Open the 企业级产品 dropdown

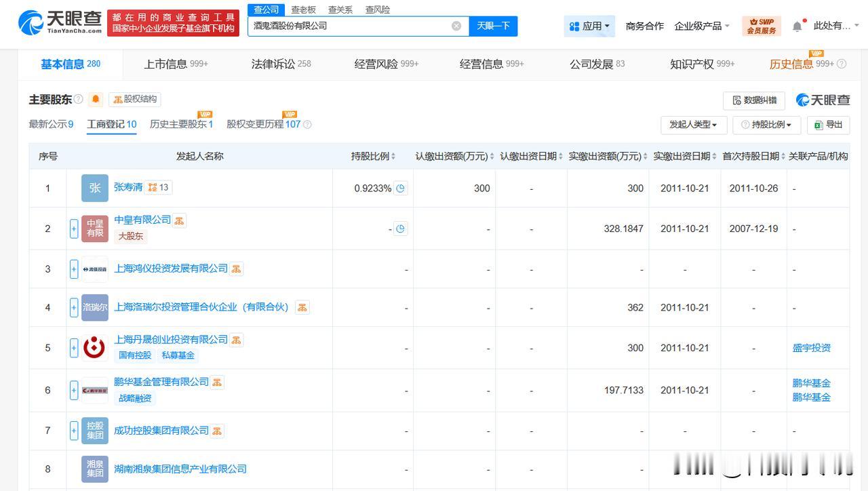[702, 26]
